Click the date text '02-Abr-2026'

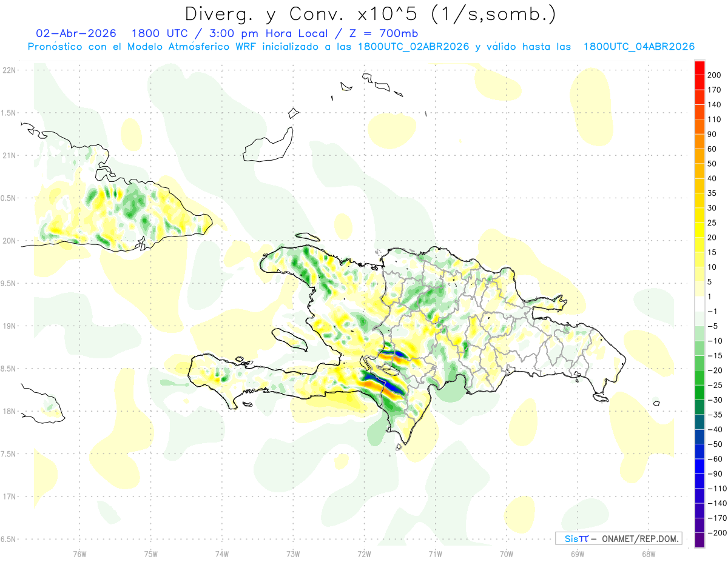pyautogui.click(x=76, y=33)
